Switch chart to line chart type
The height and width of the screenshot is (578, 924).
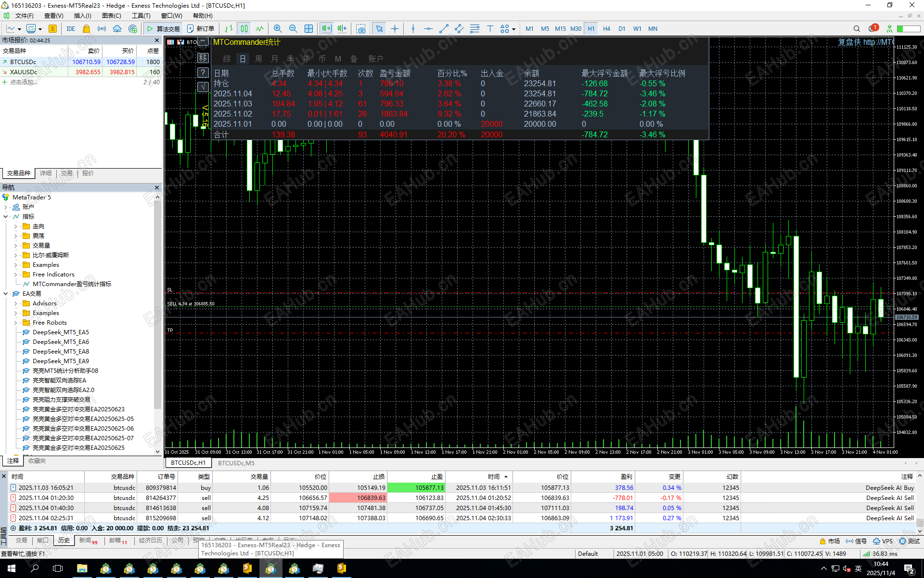click(259, 29)
